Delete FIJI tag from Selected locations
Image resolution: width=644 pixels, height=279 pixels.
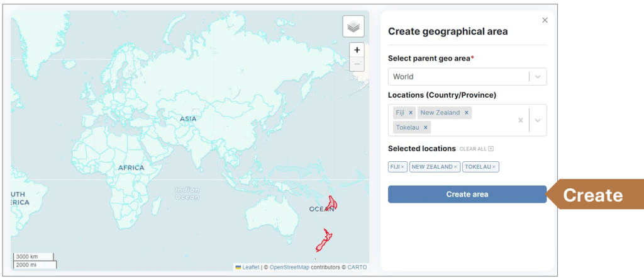click(402, 167)
